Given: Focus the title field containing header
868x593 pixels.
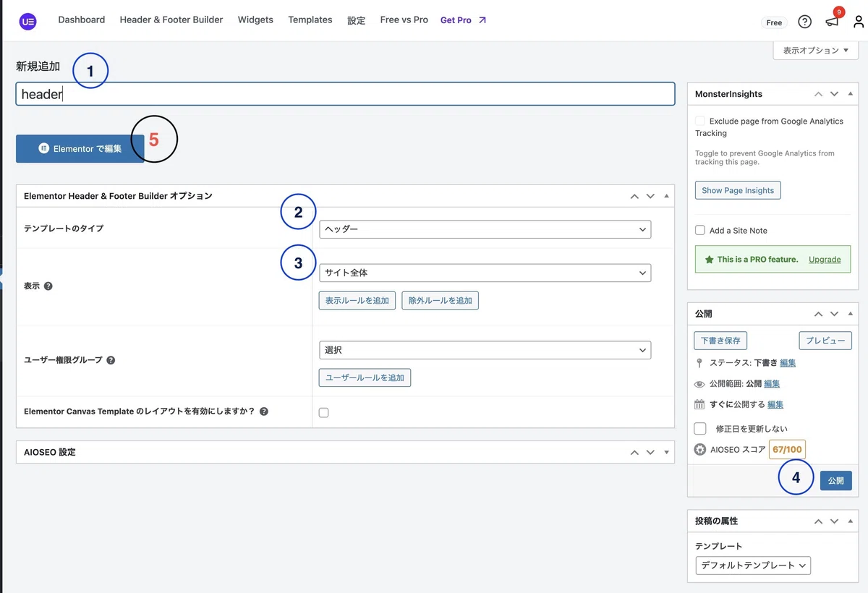Looking at the screenshot, I should (345, 94).
